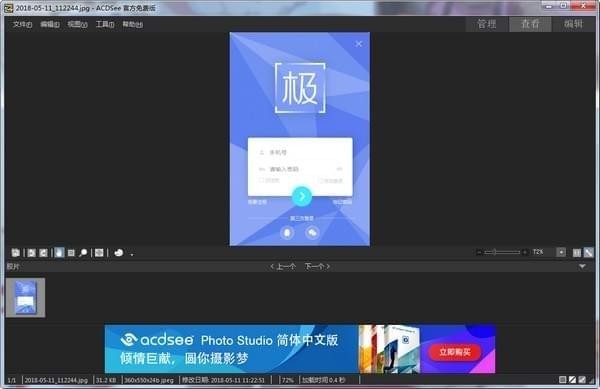Click the acdsee Photo Studio advertisement banner
This screenshot has width=600, height=389.
pos(300,349)
